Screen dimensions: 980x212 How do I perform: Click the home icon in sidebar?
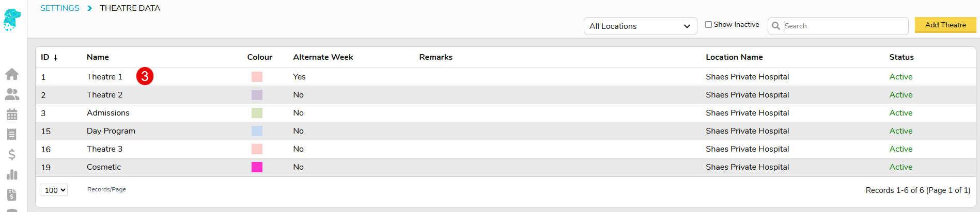click(x=12, y=74)
